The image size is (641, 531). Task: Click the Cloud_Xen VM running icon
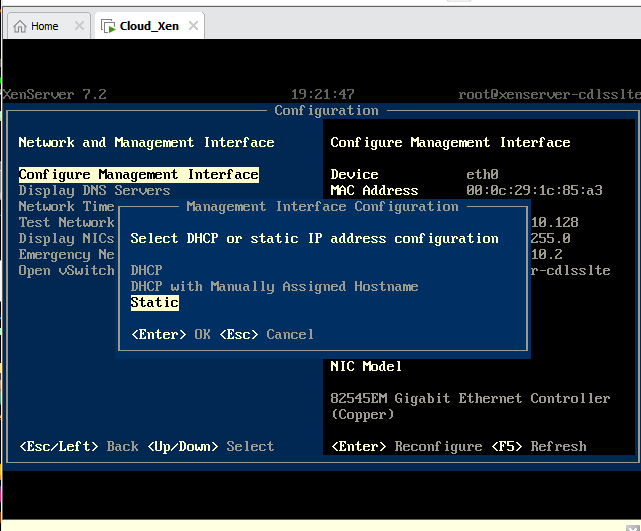108,27
